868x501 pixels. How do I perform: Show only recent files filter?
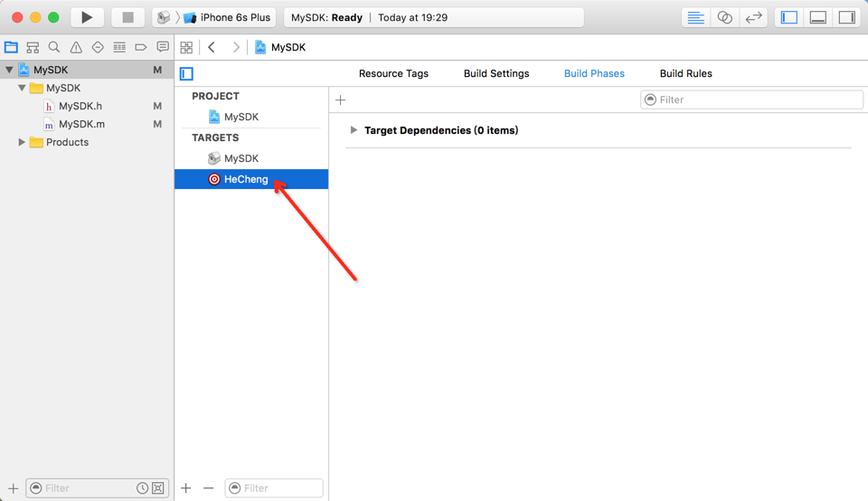tap(142, 488)
